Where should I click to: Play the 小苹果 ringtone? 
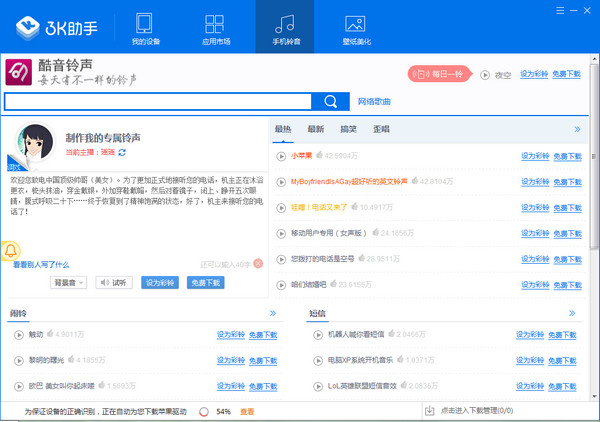281,156
